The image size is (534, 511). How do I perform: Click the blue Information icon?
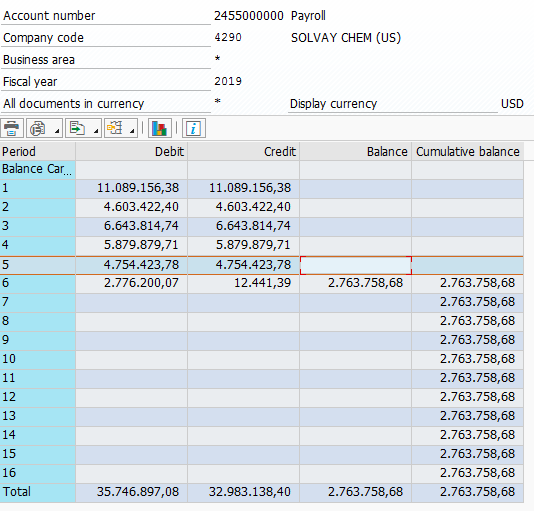[x=194, y=128]
